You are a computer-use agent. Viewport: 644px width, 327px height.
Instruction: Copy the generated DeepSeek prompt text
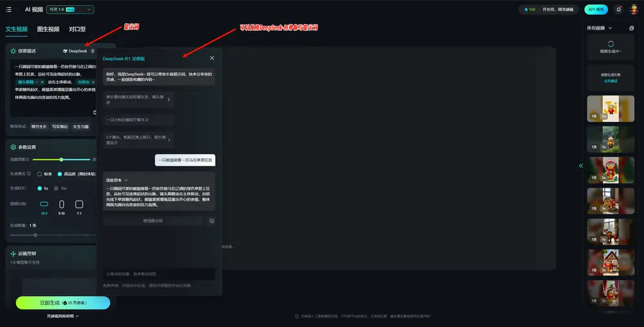(x=211, y=221)
